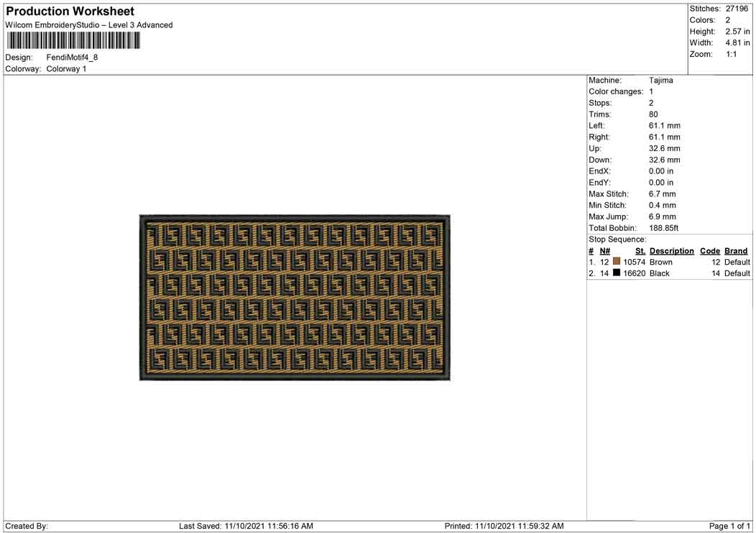Select the 'Wilcom EmbroideryStudio – Level 3 Advanced' text
The height and width of the screenshot is (533, 756).
pyautogui.click(x=88, y=25)
